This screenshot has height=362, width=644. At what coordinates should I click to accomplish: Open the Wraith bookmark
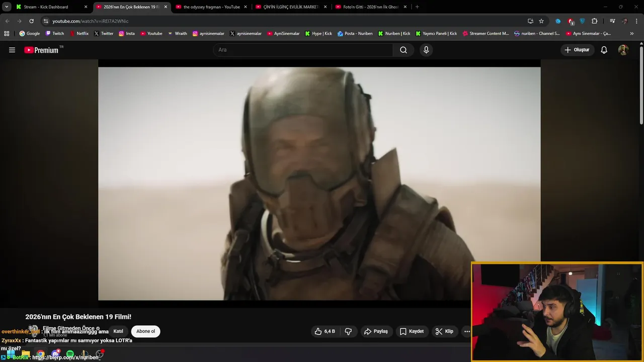(177, 34)
